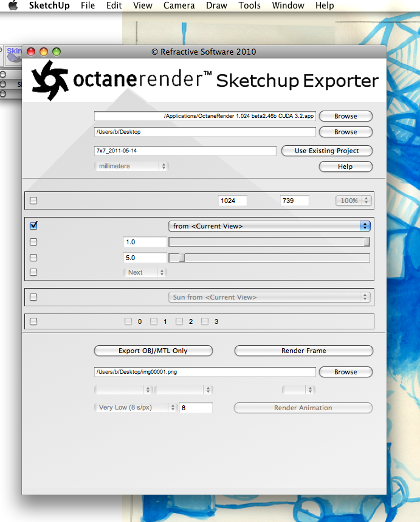This screenshot has width=420, height=522.
Task: Open the File menu
Action: click(x=88, y=5)
